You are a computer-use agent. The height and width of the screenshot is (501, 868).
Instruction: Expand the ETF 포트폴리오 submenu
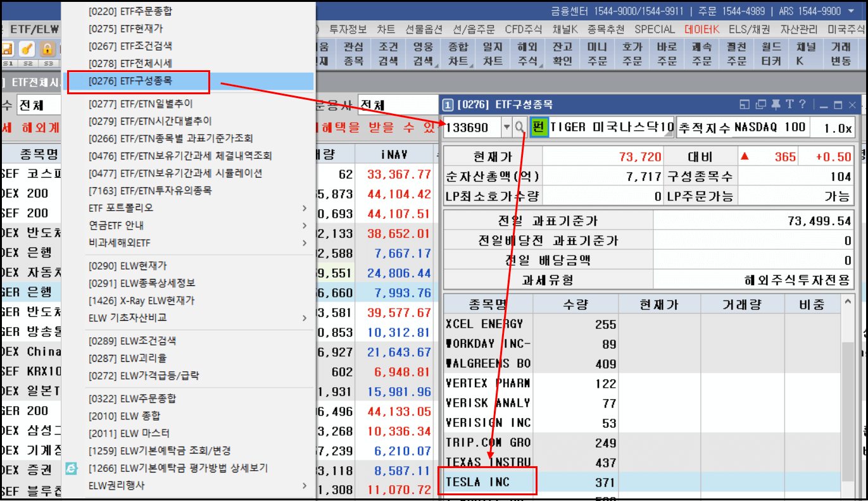(x=305, y=208)
